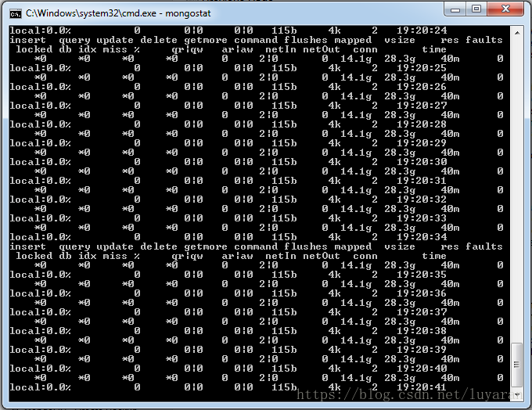Click the timestamp 19:20:38

pyautogui.click(x=422, y=331)
